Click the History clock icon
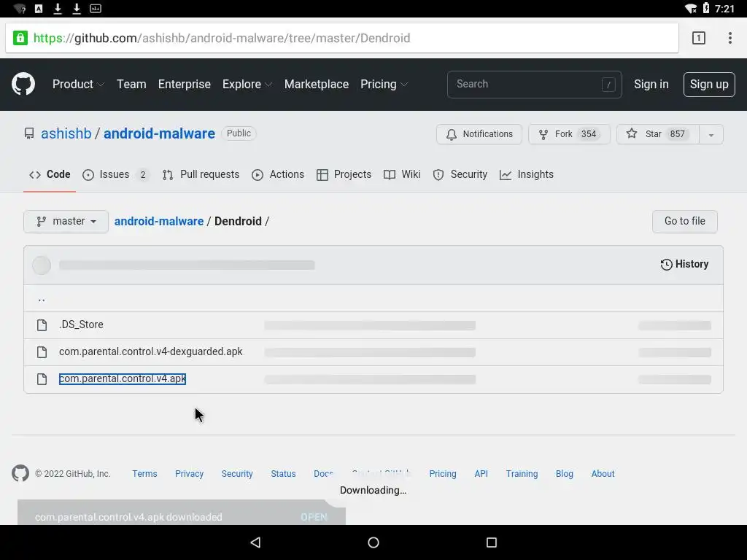Image resolution: width=747 pixels, height=560 pixels. [667, 264]
